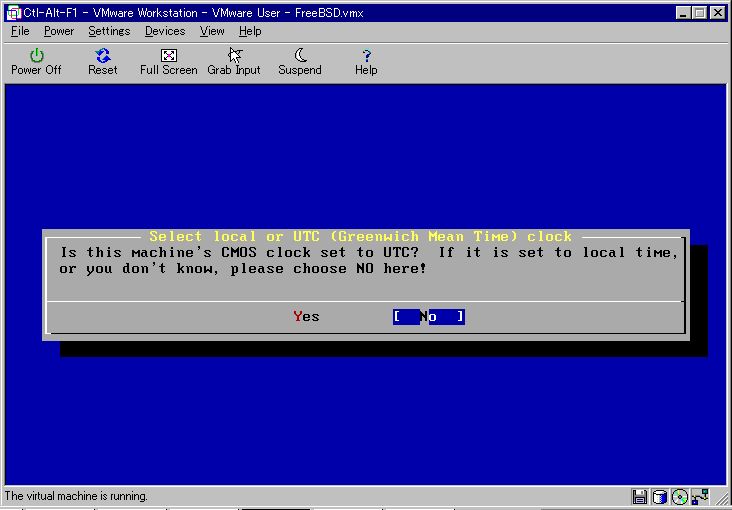Click the Grab Input toolbar button
Image resolution: width=732 pixels, height=510 pixels.
[x=234, y=62]
